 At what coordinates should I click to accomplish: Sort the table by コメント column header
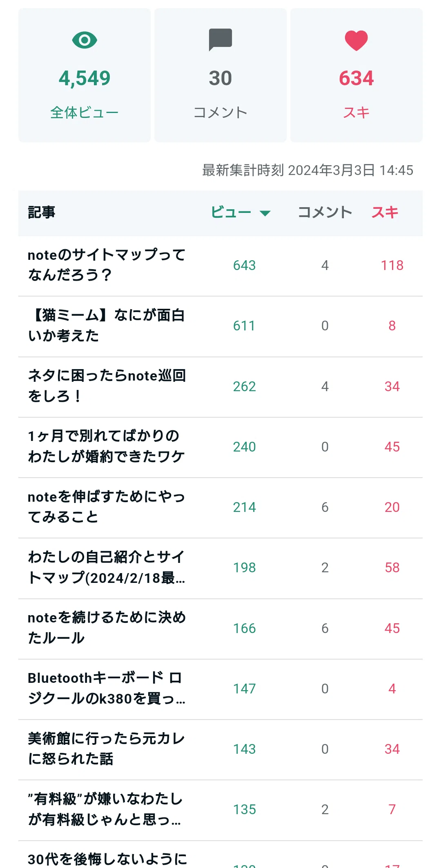tap(325, 213)
